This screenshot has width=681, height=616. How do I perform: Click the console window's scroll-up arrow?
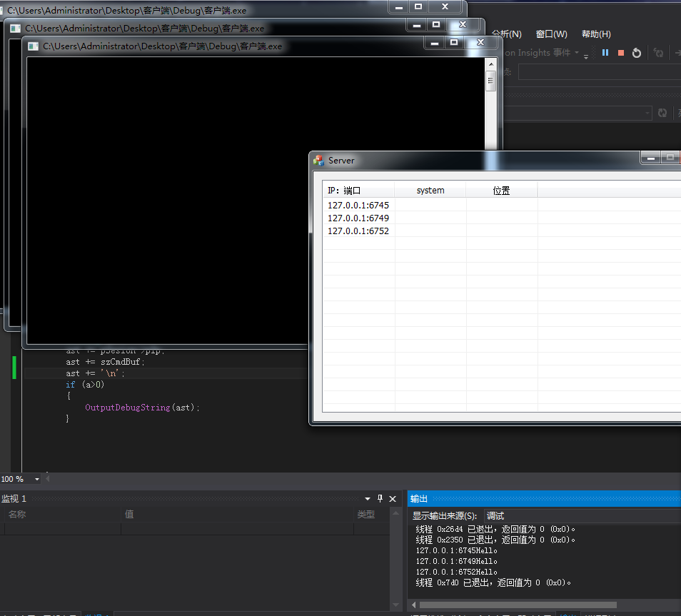tap(491, 64)
